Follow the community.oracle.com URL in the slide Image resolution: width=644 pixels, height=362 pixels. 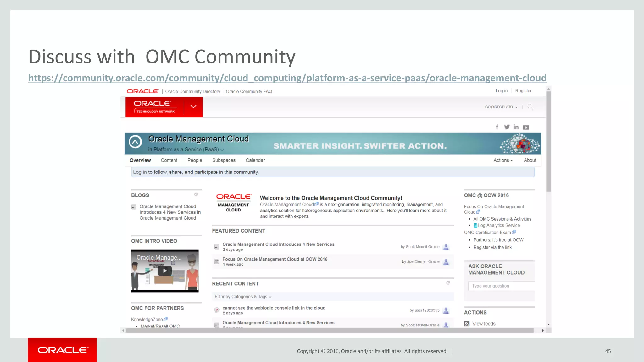pyautogui.click(x=287, y=78)
